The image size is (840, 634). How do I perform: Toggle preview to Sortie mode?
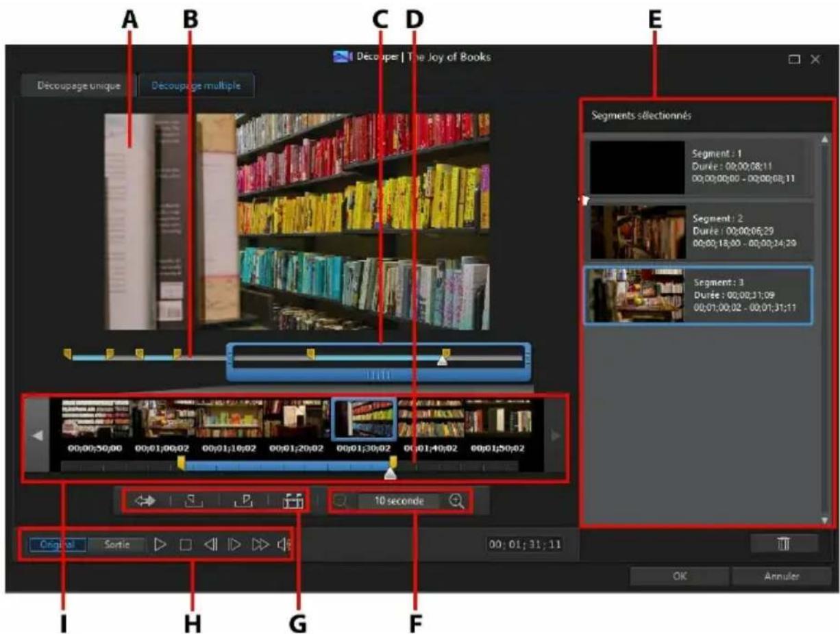tap(117, 545)
